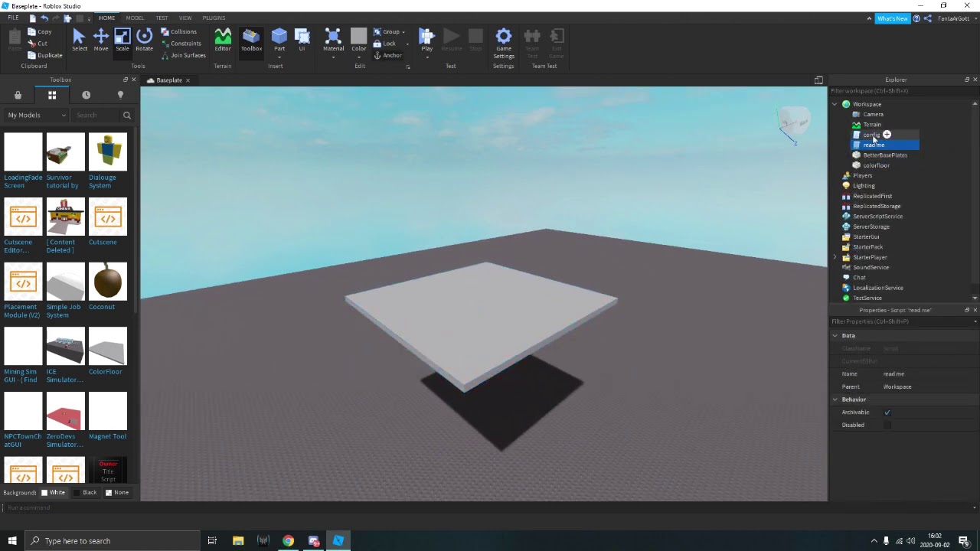Screen dimensions: 980x551
Task: Open File Explorer from the taskbar
Action: (x=238, y=541)
